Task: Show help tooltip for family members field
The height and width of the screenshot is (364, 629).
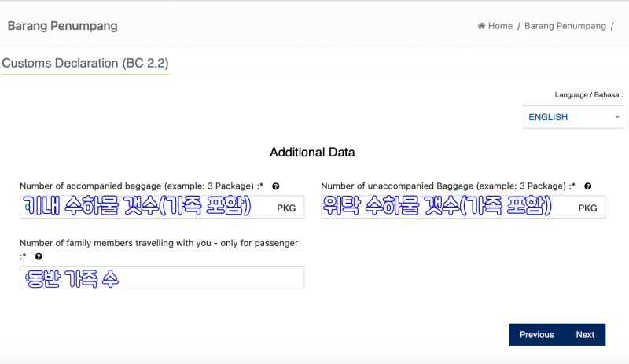Action: coord(39,256)
